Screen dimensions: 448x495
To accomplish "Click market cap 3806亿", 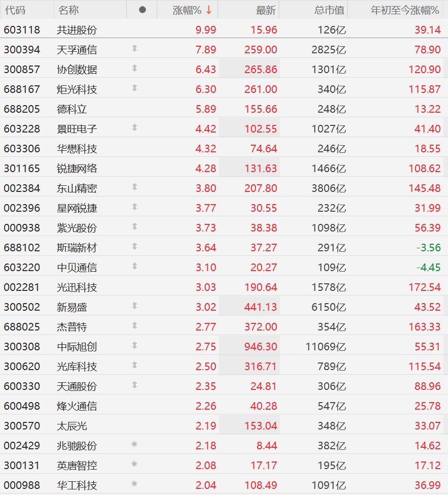I will [329, 188].
